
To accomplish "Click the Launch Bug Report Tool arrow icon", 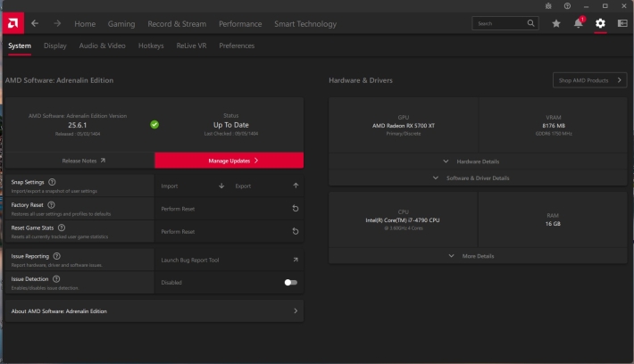I will tap(296, 260).
